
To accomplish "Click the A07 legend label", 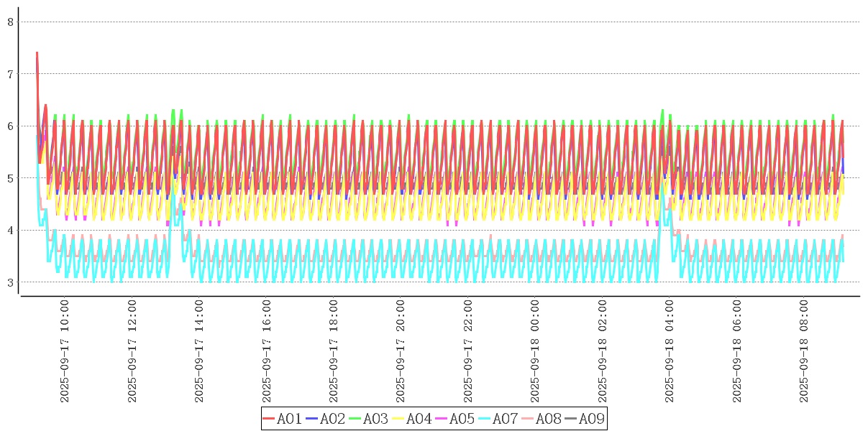I will 505,419.
